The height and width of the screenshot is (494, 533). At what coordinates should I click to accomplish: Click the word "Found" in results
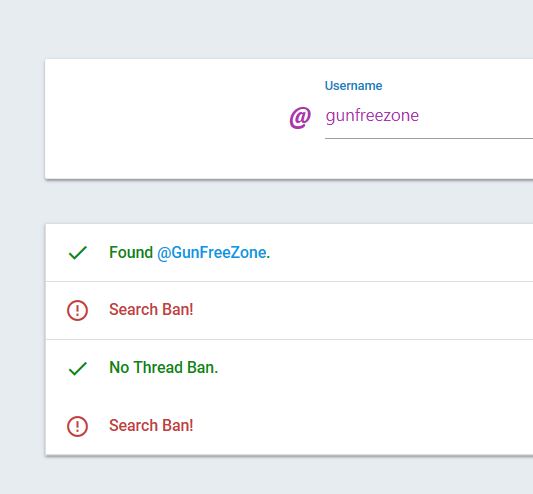tap(131, 252)
